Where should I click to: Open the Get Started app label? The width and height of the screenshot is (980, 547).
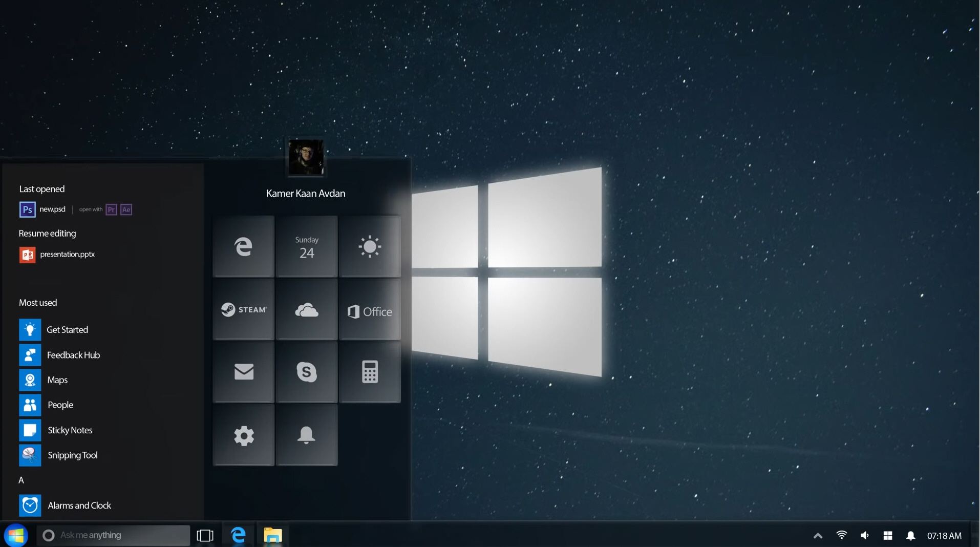point(68,330)
